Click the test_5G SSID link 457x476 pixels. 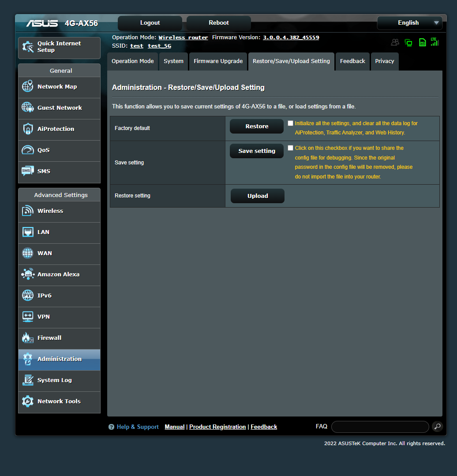[x=160, y=46]
